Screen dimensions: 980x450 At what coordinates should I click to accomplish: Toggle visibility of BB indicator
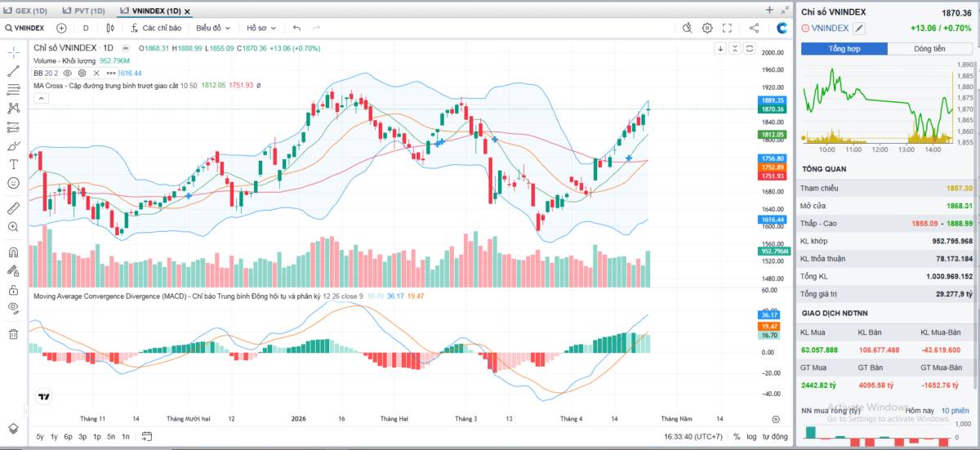pyautogui.click(x=69, y=73)
